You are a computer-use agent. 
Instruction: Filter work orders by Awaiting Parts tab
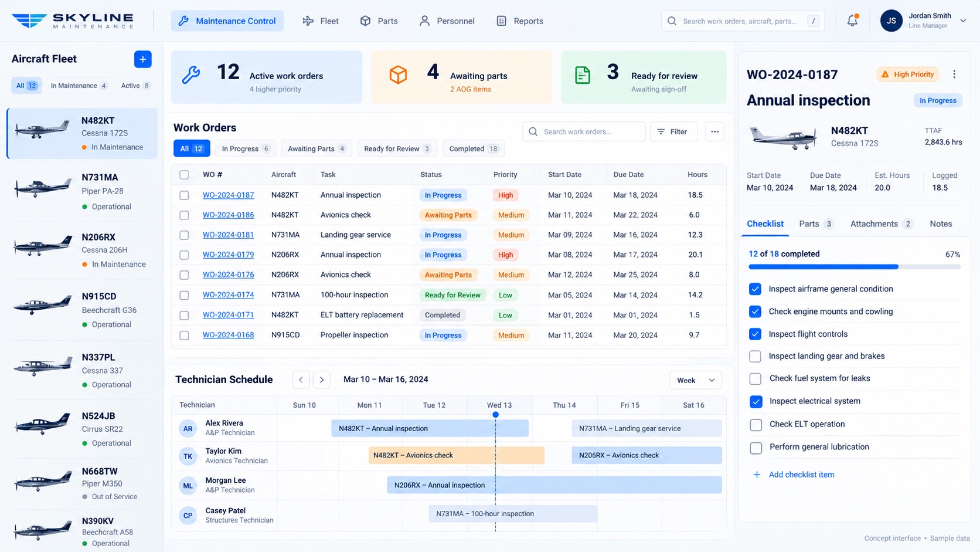[x=317, y=148]
